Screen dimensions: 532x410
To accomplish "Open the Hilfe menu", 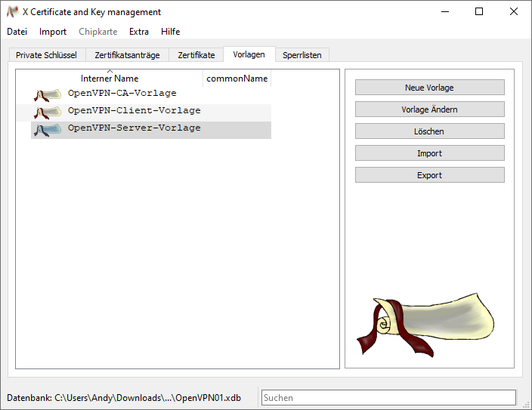I will [x=171, y=32].
